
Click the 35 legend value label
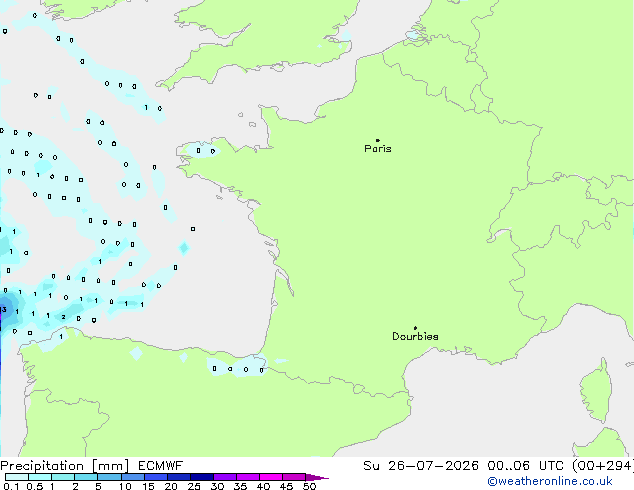click(240, 486)
